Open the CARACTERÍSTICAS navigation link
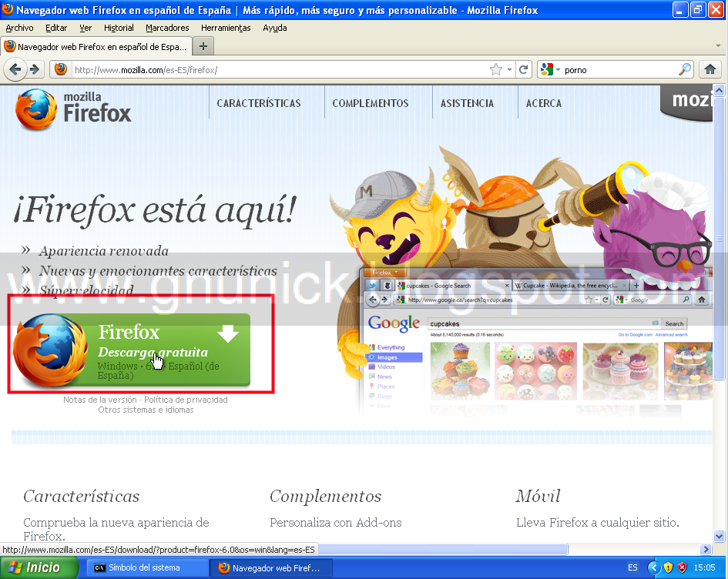 point(259,103)
